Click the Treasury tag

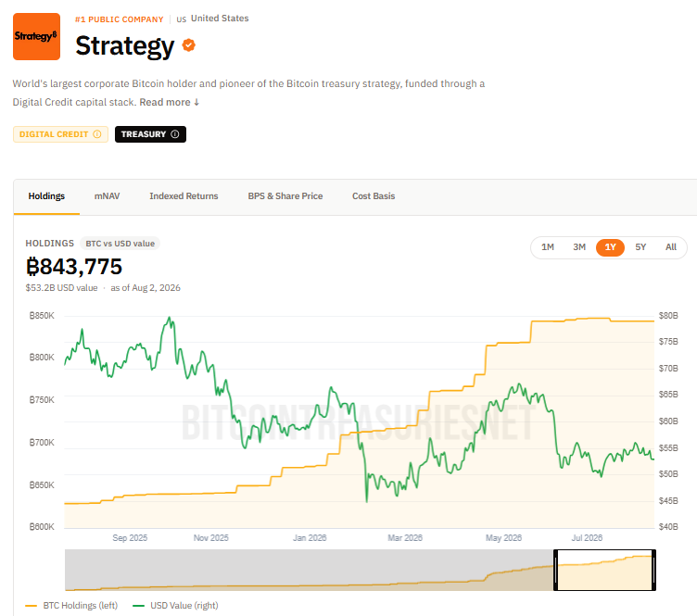(x=150, y=134)
